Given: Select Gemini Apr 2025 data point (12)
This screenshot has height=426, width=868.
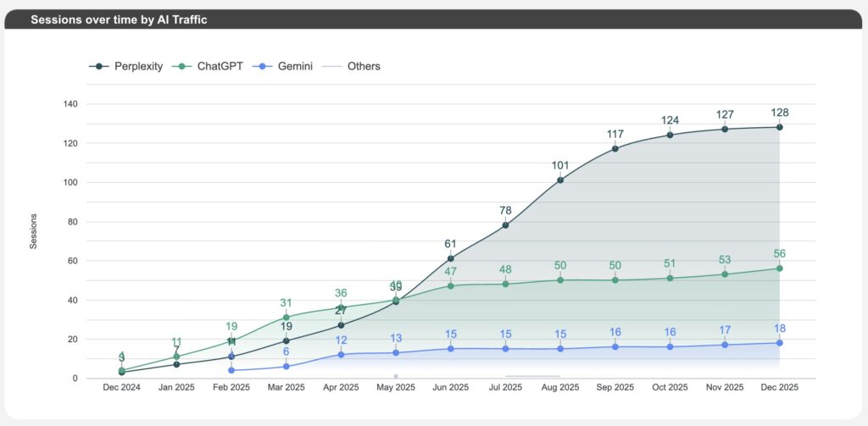Looking at the screenshot, I should [341, 355].
